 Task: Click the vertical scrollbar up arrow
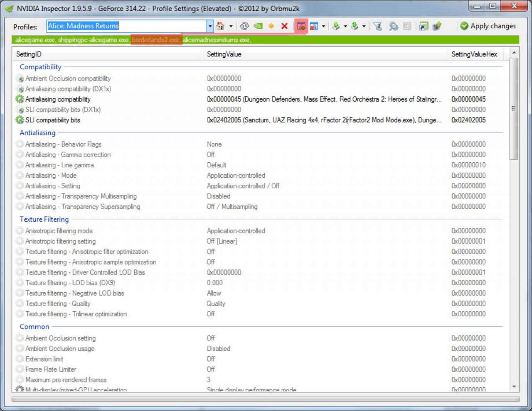coord(514,53)
